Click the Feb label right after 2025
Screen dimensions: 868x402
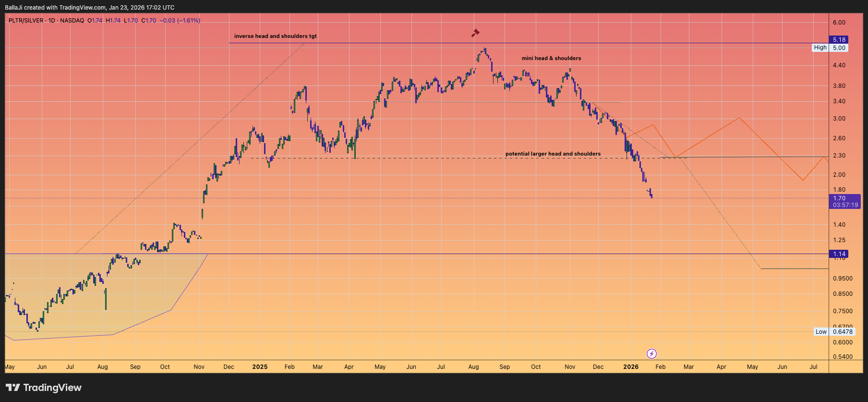[x=289, y=367]
